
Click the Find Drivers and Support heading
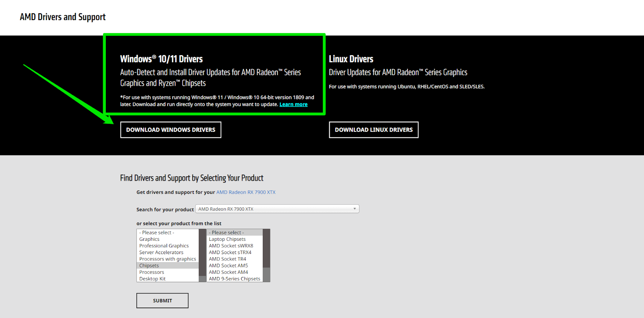point(192,178)
